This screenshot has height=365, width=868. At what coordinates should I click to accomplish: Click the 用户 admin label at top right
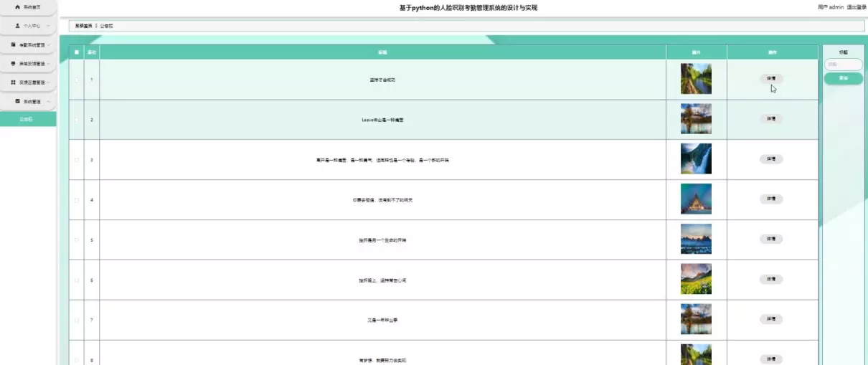pos(831,7)
